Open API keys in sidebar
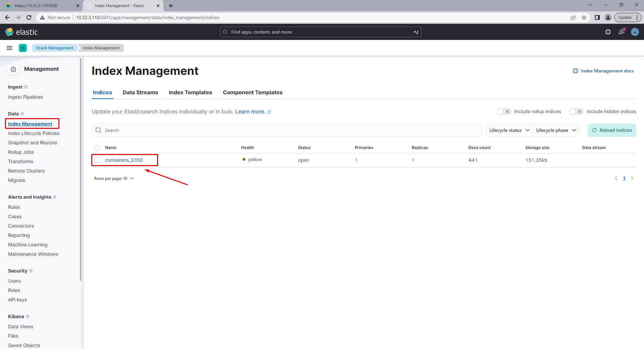This screenshot has width=644, height=349. pyautogui.click(x=17, y=300)
